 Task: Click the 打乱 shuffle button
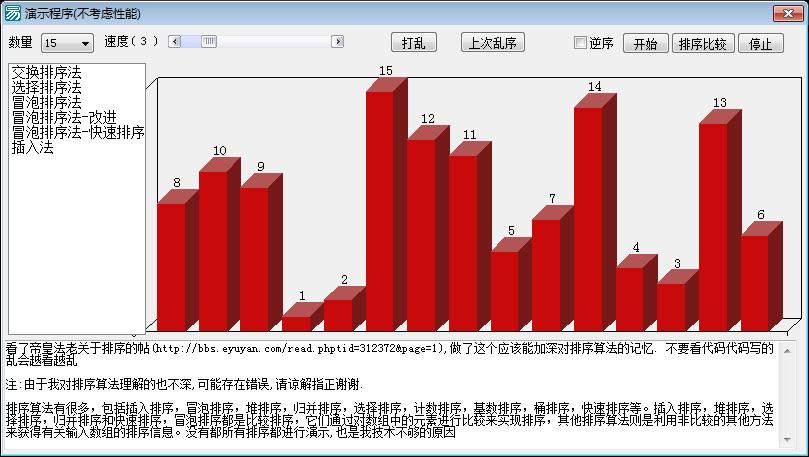tap(413, 43)
